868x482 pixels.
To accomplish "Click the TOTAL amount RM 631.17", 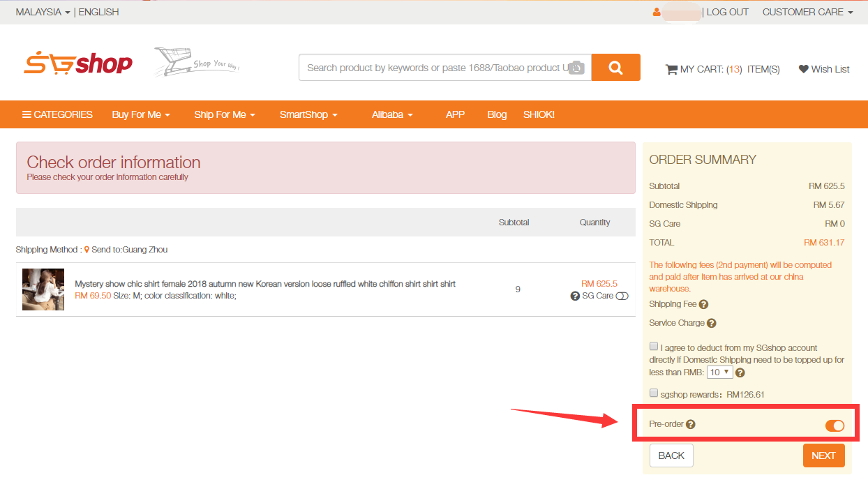I will click(824, 243).
